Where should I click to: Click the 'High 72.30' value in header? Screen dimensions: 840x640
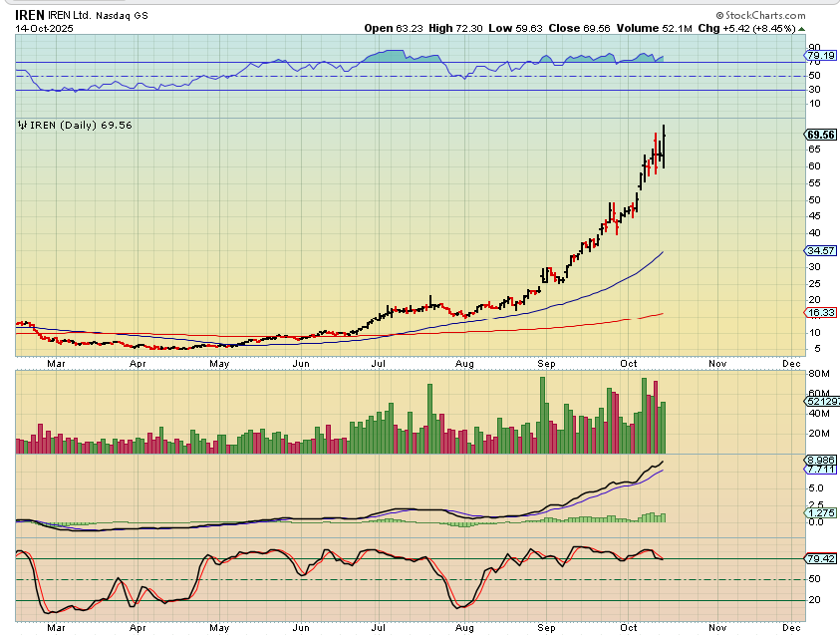click(455, 28)
